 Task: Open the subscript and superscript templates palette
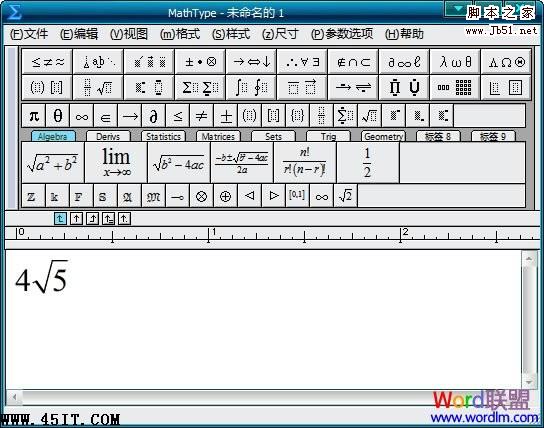(149, 87)
